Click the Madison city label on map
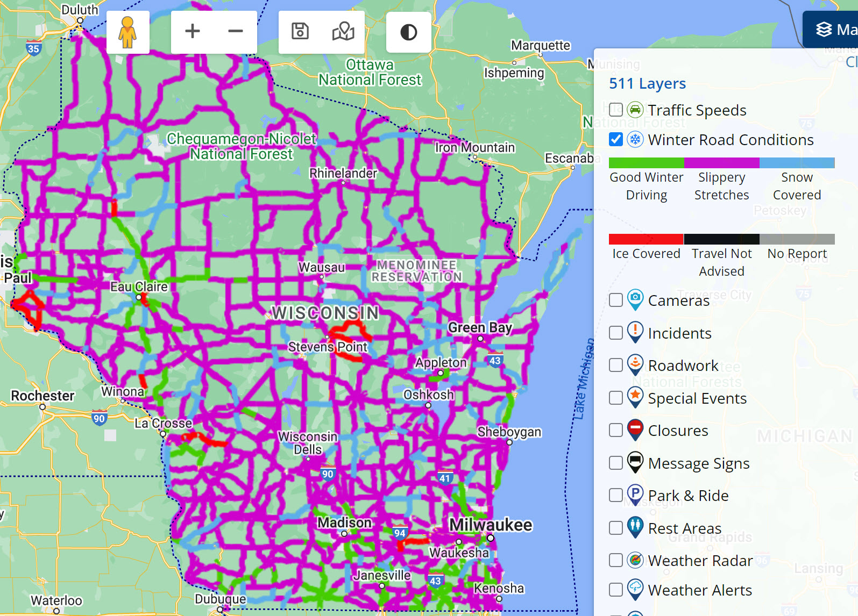Image resolution: width=858 pixels, height=616 pixels. (344, 522)
